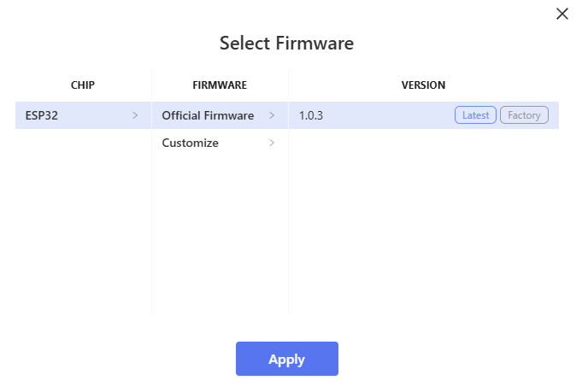Click empty area below Customize in firmware column
The height and width of the screenshot is (392, 582).
220,231
